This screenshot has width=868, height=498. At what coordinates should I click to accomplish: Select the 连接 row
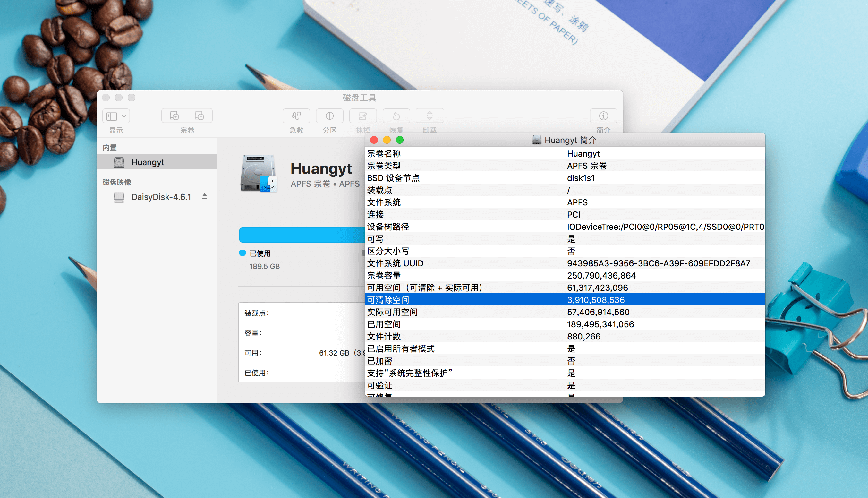coord(565,215)
